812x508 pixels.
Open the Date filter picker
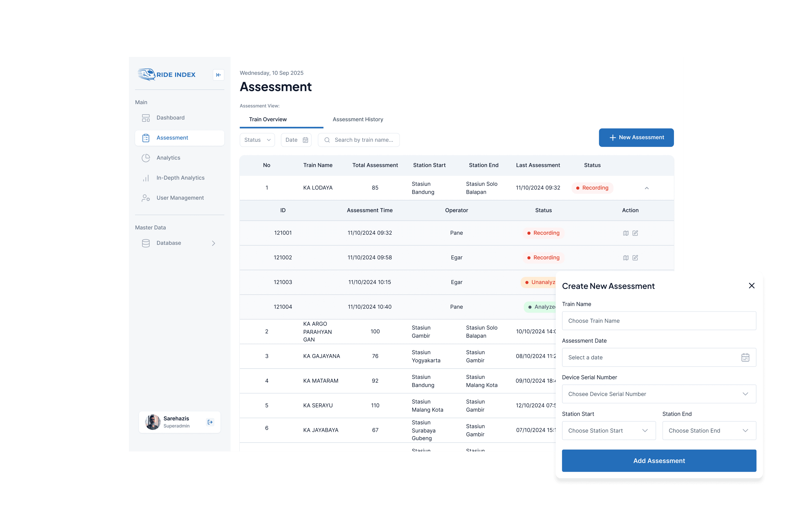296,140
